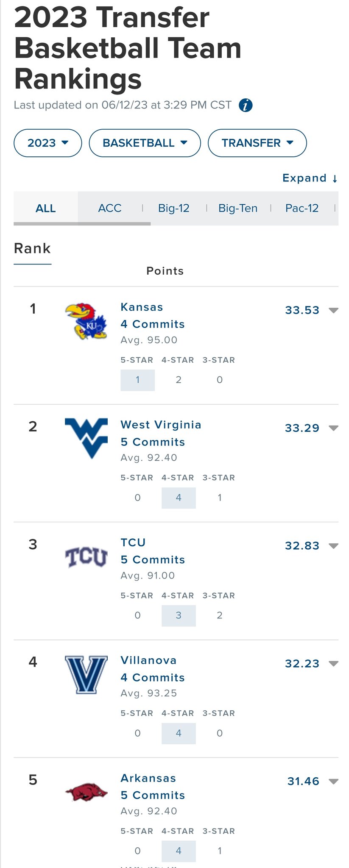Expand Kansas row with arrow next to 33.53

(334, 310)
